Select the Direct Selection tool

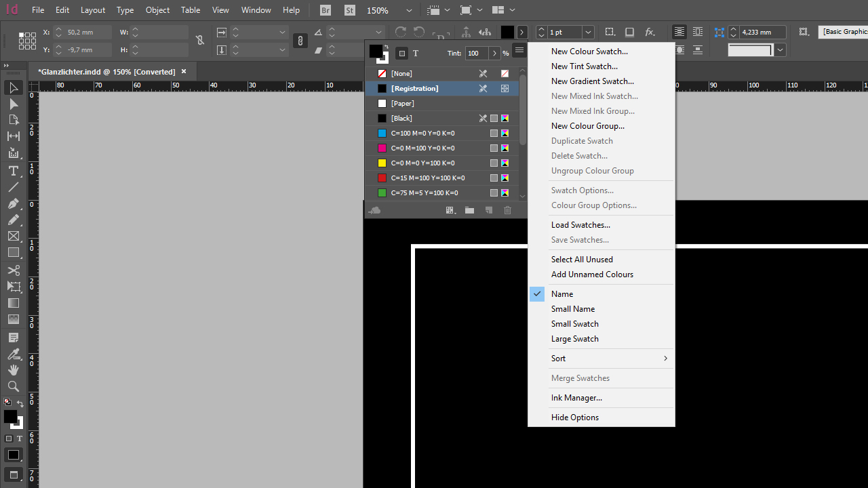coord(13,104)
